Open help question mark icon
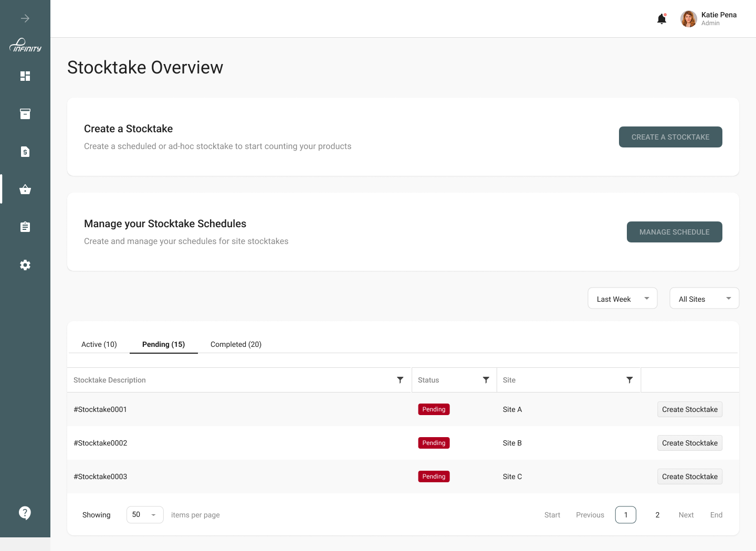Screen dimensions: 756x551 click(25, 513)
